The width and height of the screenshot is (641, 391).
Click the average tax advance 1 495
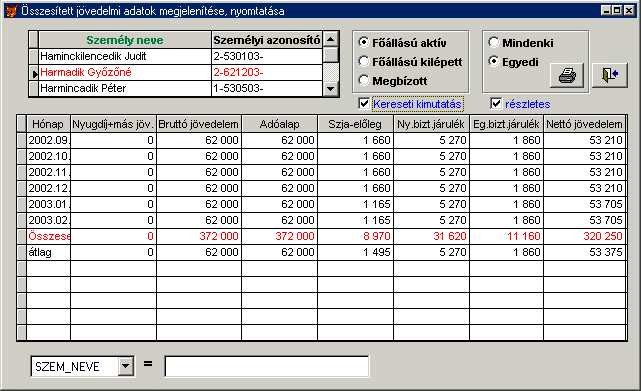355,252
